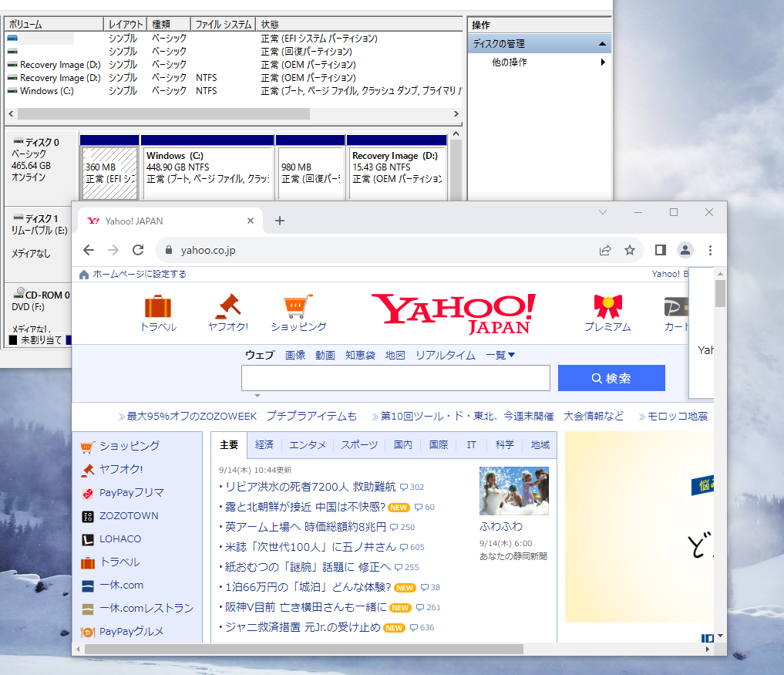View site info via the padlock icon
The image size is (784, 675).
click(168, 251)
